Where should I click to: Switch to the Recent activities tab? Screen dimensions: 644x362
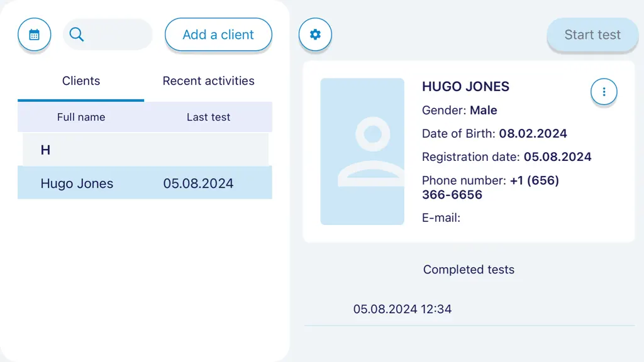coord(208,81)
